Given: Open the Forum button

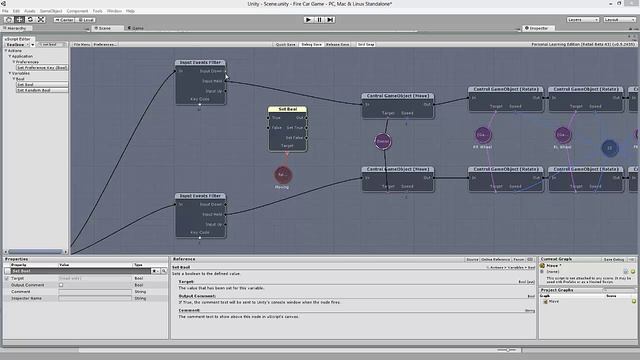Looking at the screenshot, I should pyautogui.click(x=518, y=260).
